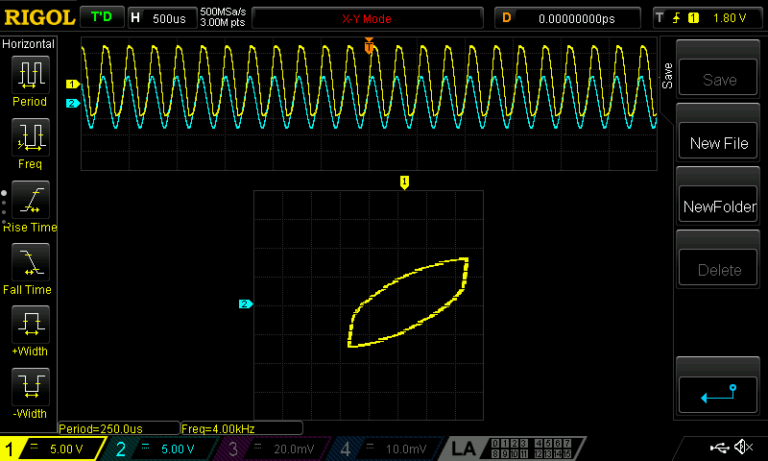Toggle channel 2 at 5.00 V

click(x=162, y=449)
